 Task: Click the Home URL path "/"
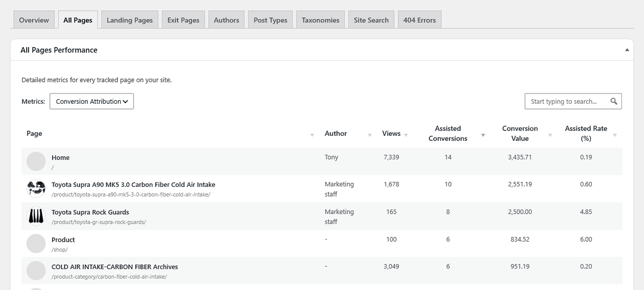pyautogui.click(x=53, y=168)
